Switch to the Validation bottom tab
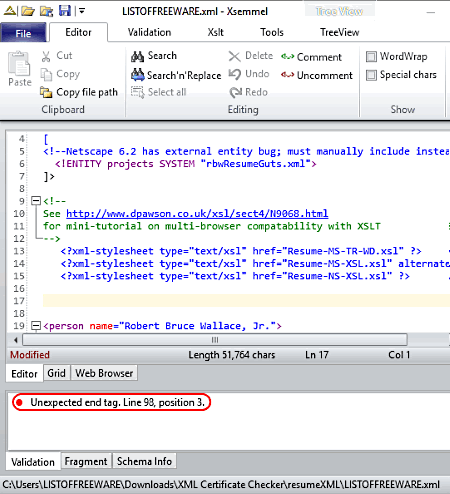This screenshot has height=494, width=450. coord(33,462)
